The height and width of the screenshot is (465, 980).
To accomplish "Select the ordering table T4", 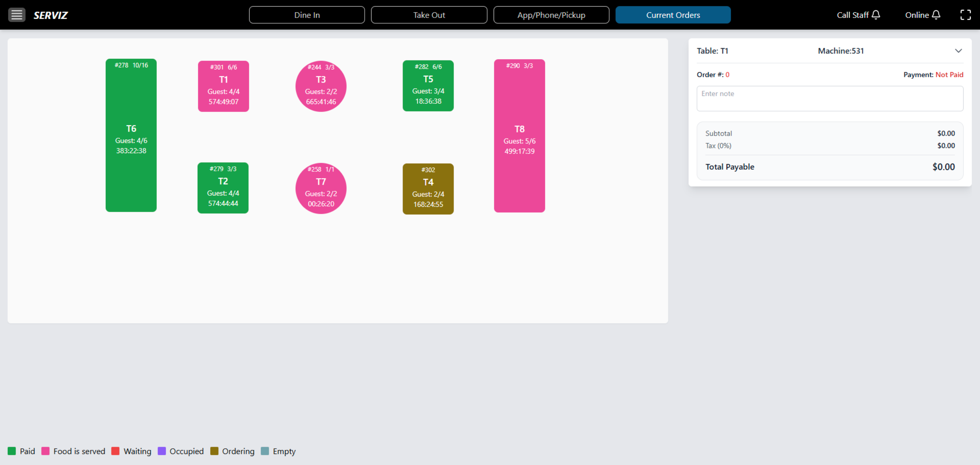I will 428,188.
